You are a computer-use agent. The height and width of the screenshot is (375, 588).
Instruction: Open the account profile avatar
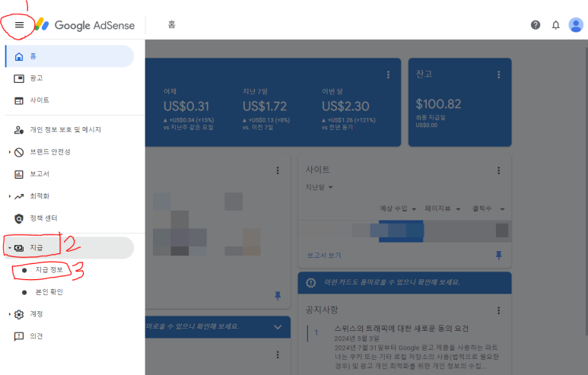pos(576,25)
